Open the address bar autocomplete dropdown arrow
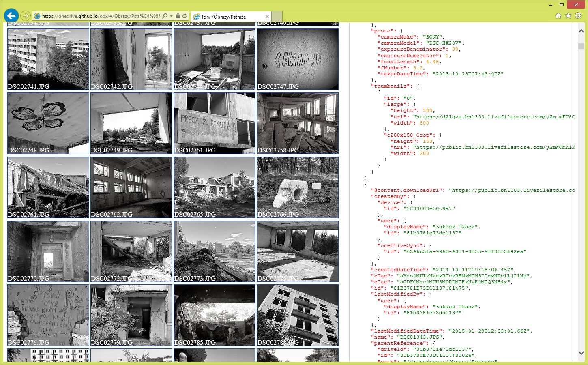Viewport: 588px width, 365px height. tap(171, 16)
